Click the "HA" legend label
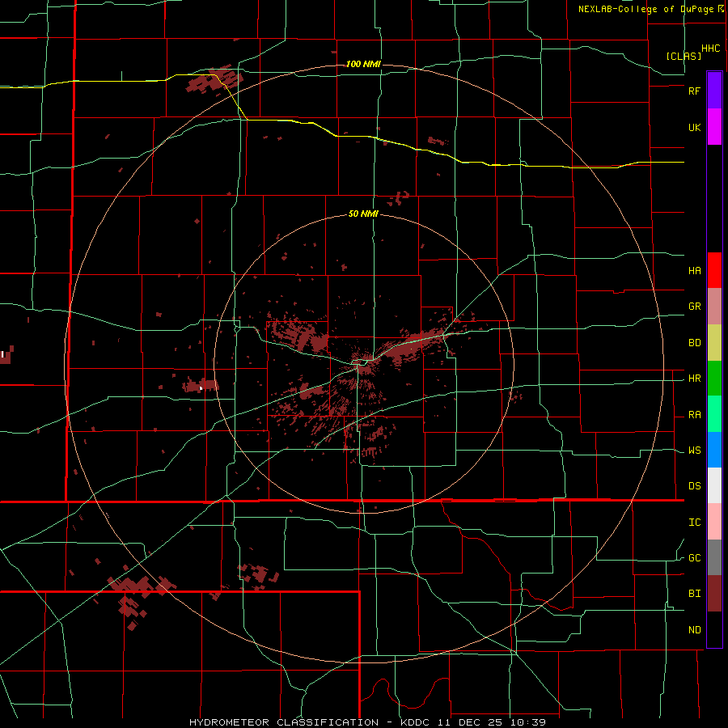 (694, 271)
